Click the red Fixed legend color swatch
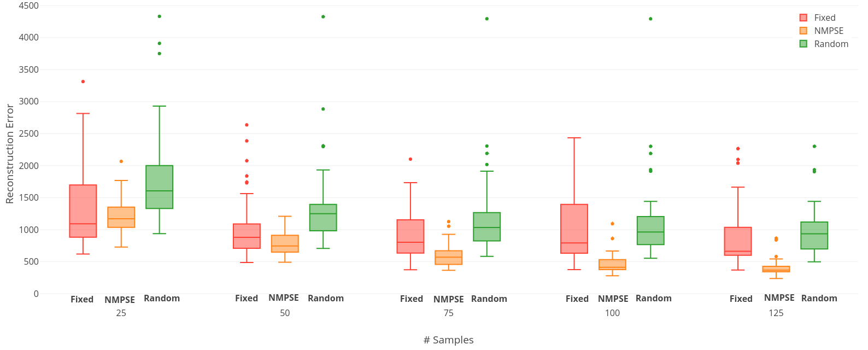 (x=804, y=17)
